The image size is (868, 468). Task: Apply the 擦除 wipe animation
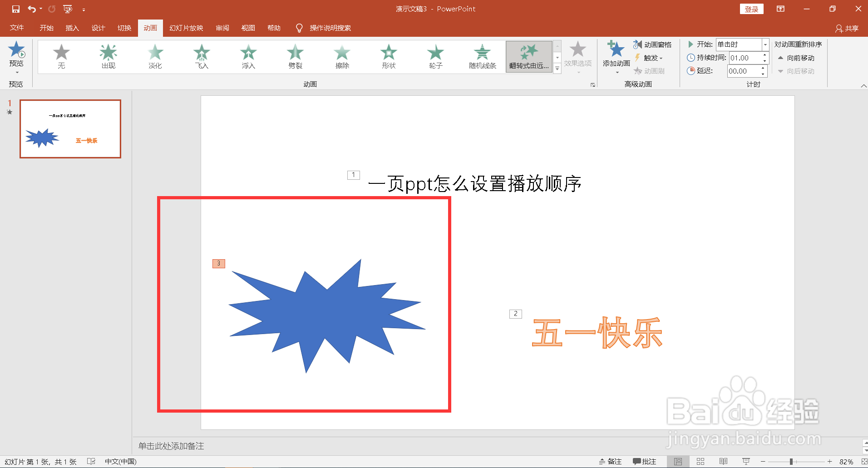342,57
